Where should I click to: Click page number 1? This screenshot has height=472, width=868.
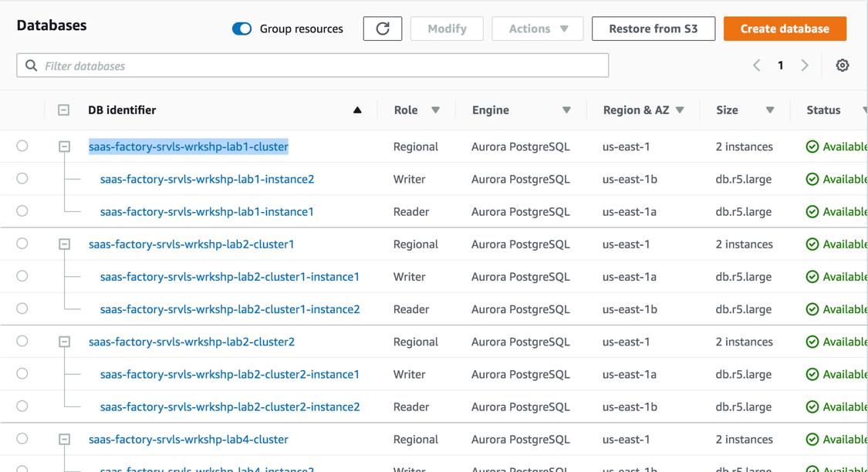(x=781, y=66)
